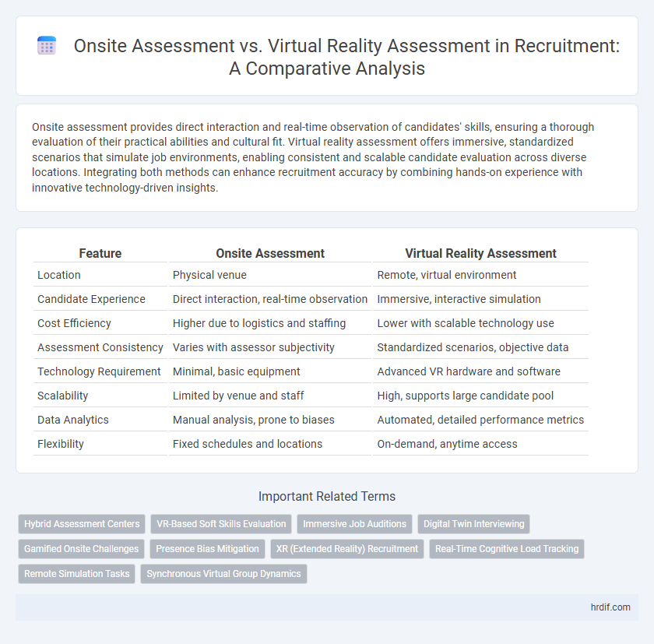Select the Candidate Experience row label
Image resolution: width=654 pixels, height=644 pixels.
pos(91,299)
